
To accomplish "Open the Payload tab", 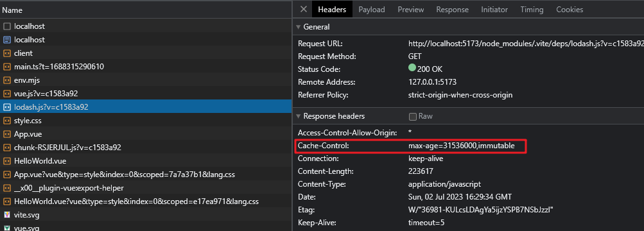I will [x=372, y=10].
